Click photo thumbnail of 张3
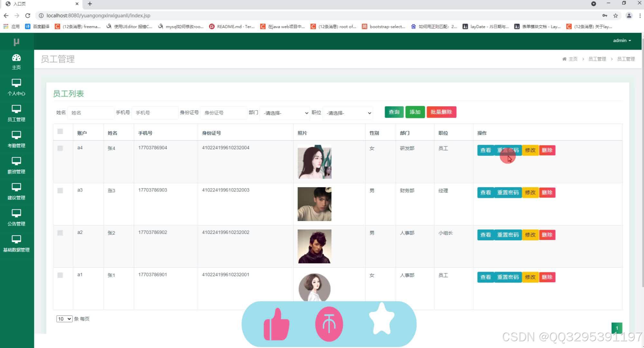The width and height of the screenshot is (644, 348). (x=315, y=204)
